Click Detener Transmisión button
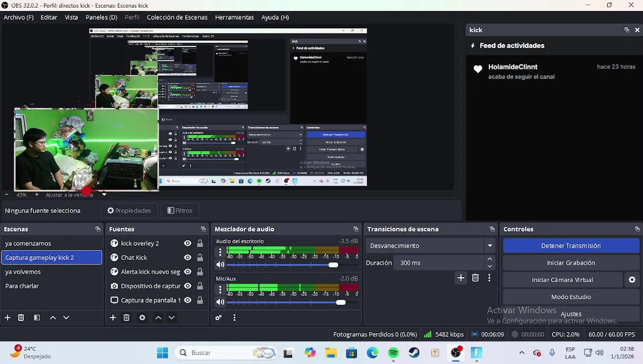 571,246
